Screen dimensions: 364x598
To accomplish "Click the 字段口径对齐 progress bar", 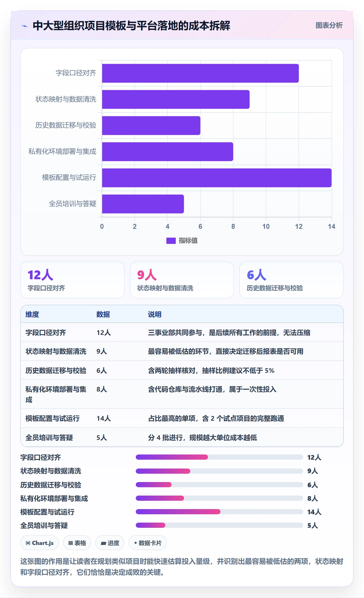I will tap(219, 457).
